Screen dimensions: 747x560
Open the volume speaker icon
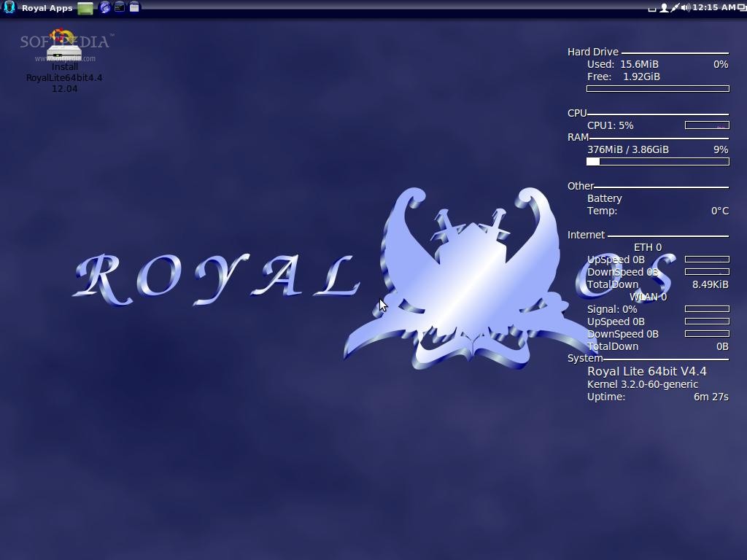[x=686, y=7]
